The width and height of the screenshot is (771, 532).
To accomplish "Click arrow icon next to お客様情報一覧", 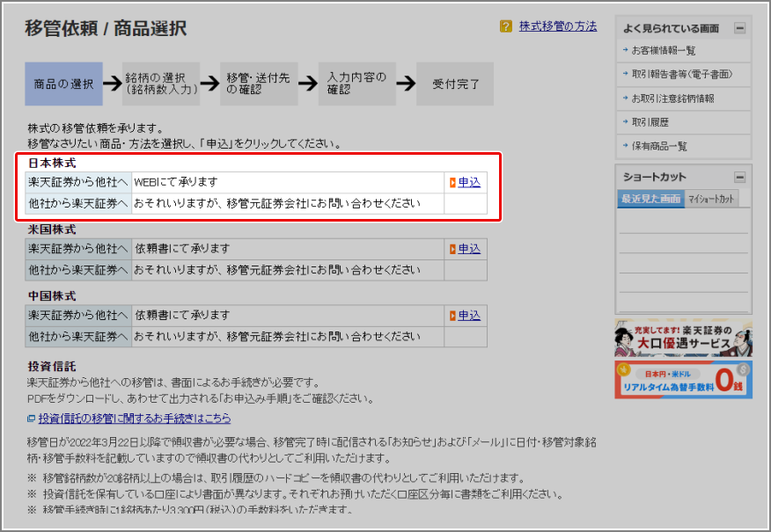I will 625,50.
